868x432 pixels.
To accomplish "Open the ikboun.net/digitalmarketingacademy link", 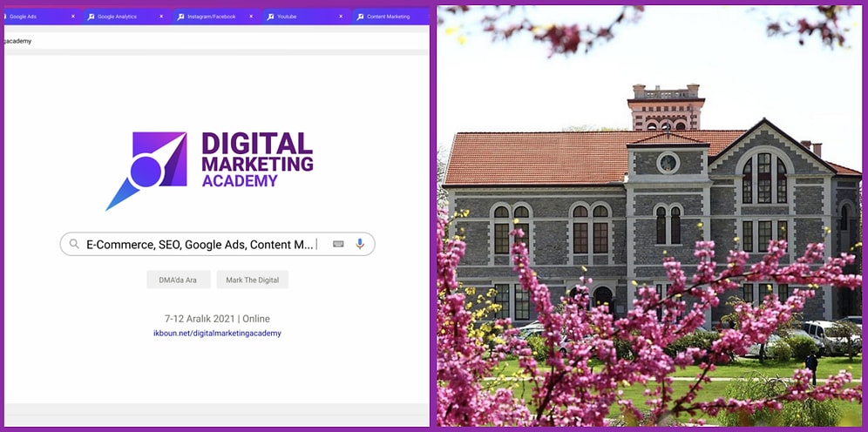I will (x=217, y=334).
